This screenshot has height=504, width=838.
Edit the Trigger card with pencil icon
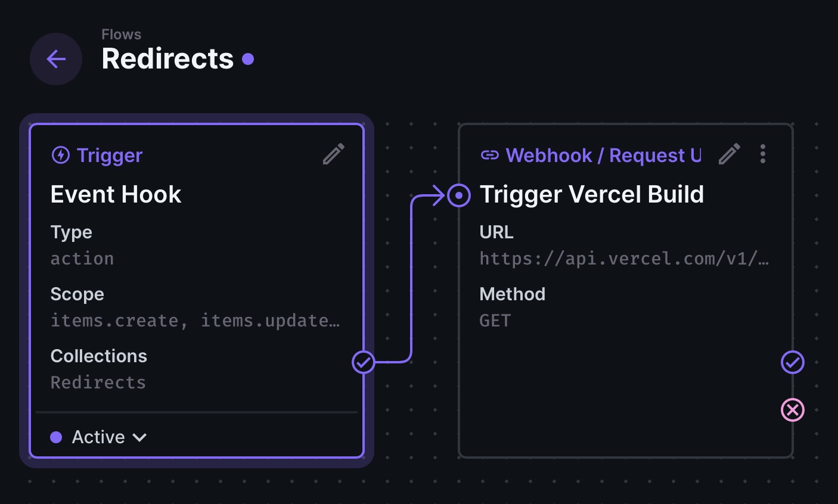[x=333, y=154]
